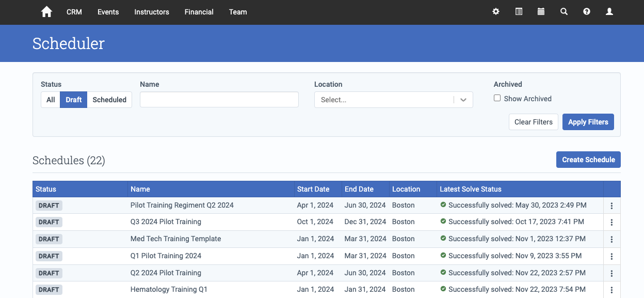Click the search magnifier icon
This screenshot has height=298, width=644.
pyautogui.click(x=564, y=11)
